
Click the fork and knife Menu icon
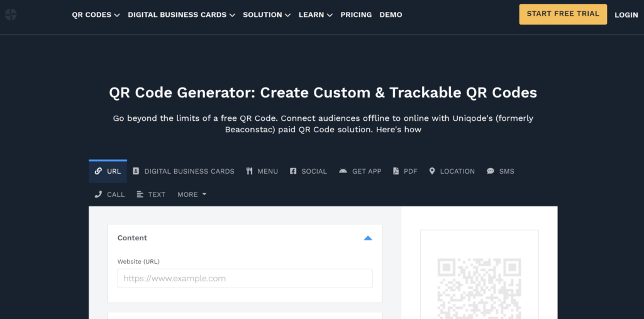coord(249,171)
